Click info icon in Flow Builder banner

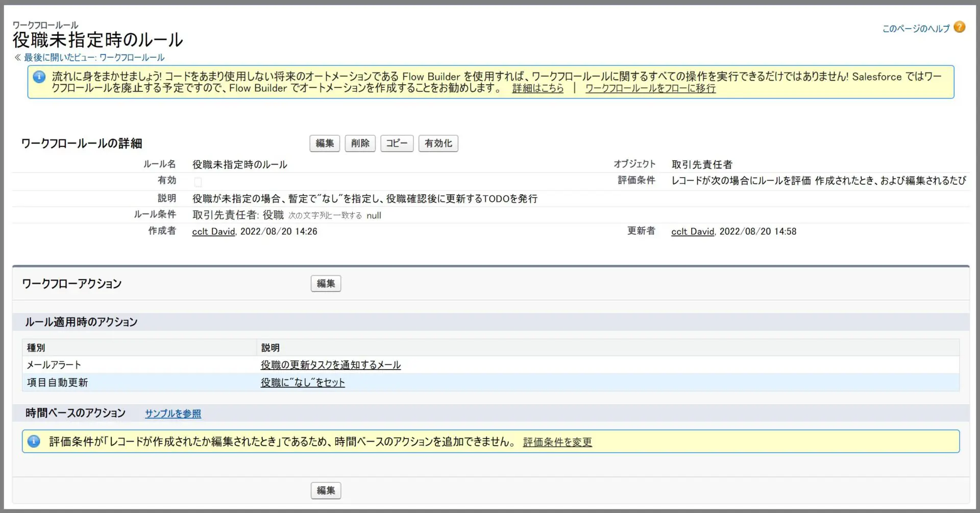click(x=39, y=77)
